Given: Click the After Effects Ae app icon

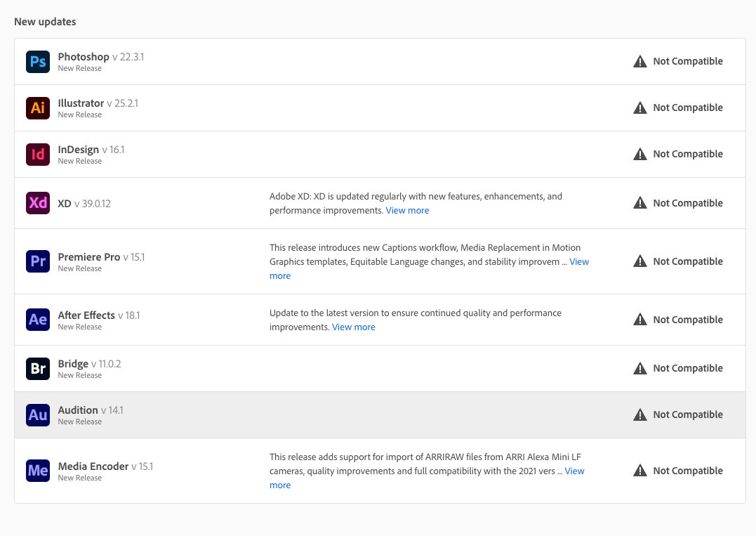Looking at the screenshot, I should (x=38, y=320).
